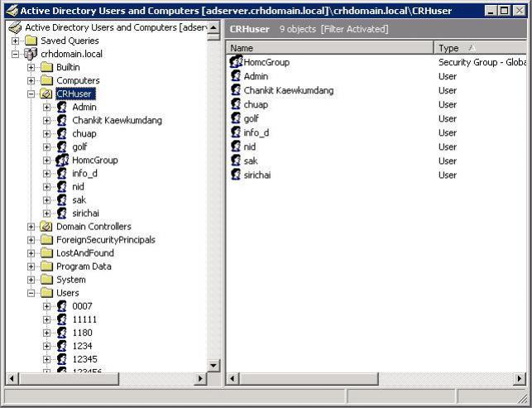Image resolution: width=532 pixels, height=408 pixels.
Task: Expand the System container node
Action: click(31, 280)
